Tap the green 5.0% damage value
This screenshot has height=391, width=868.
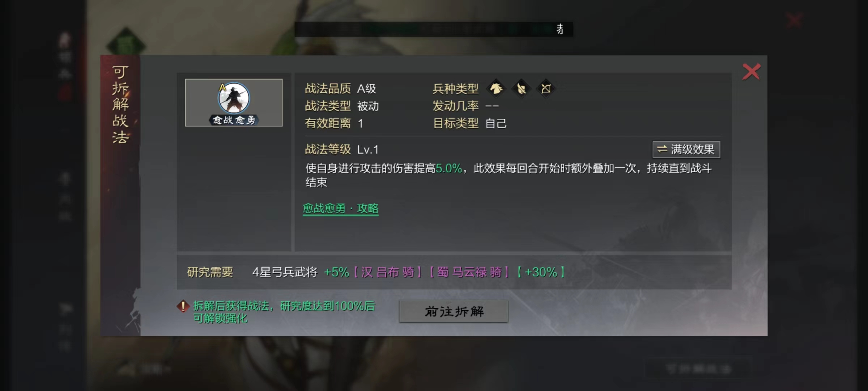[449, 168]
